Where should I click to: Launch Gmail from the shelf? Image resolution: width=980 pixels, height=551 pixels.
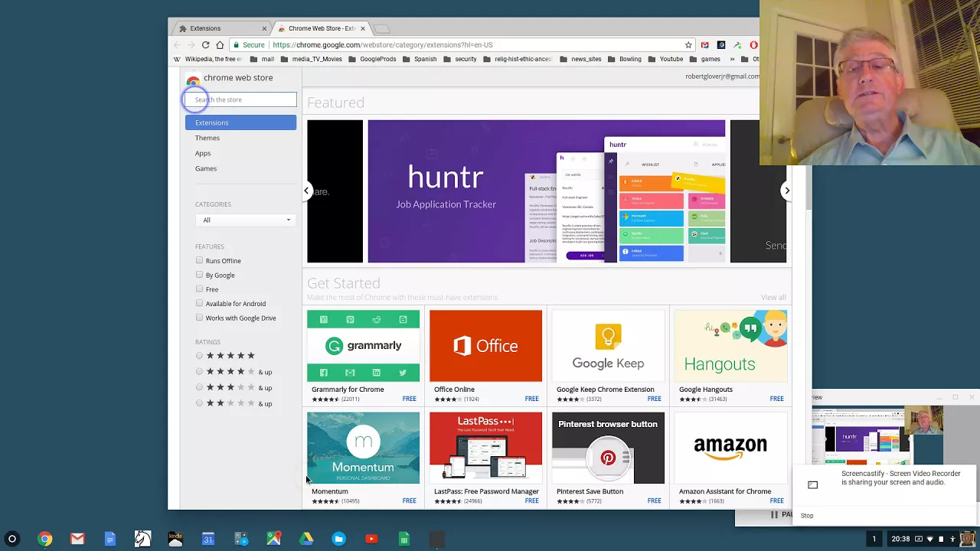[x=77, y=539]
